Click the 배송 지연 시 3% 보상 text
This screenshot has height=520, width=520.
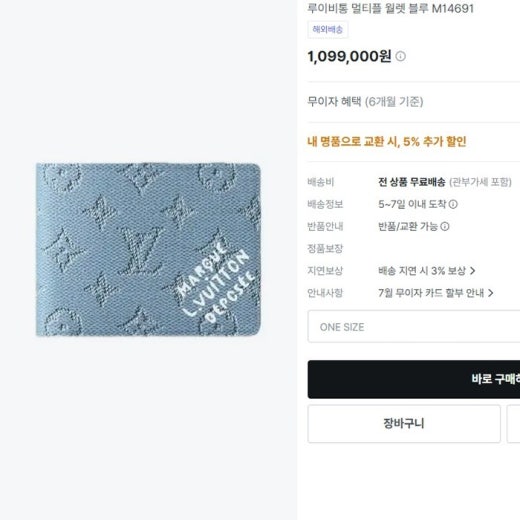422,271
